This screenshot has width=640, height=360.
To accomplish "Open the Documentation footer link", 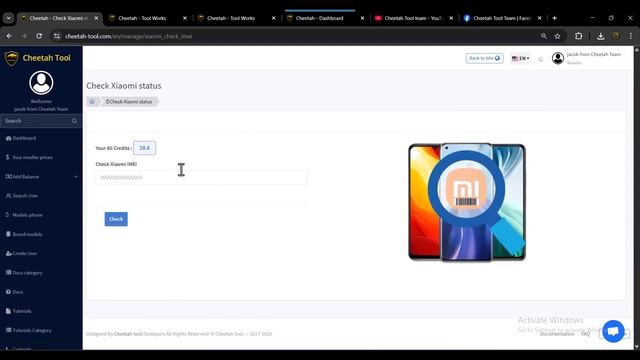I will [x=557, y=334].
